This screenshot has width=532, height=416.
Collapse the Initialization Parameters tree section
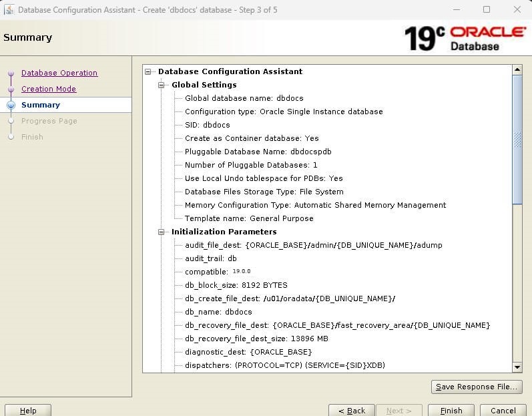pos(162,232)
